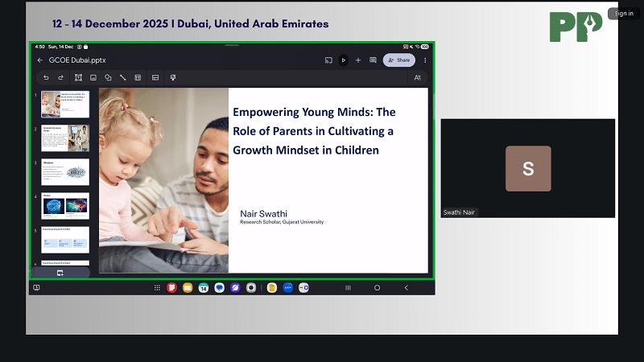The image size is (644, 362).
Task: Open the app drawer grid icon in taskbar
Action: click(156, 287)
